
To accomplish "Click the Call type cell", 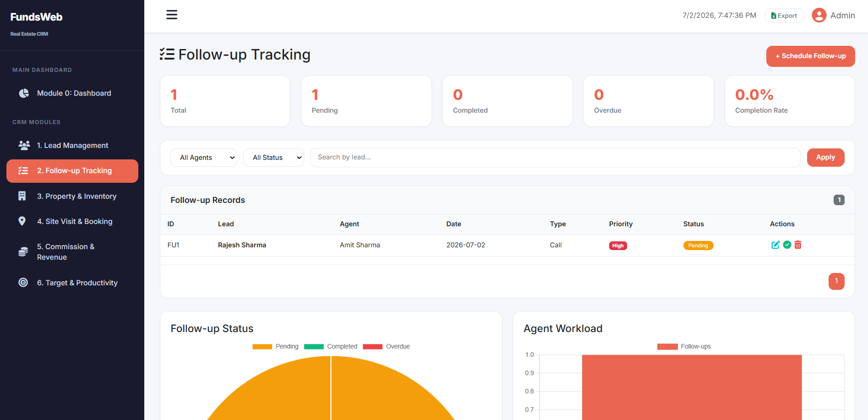I will coord(556,245).
